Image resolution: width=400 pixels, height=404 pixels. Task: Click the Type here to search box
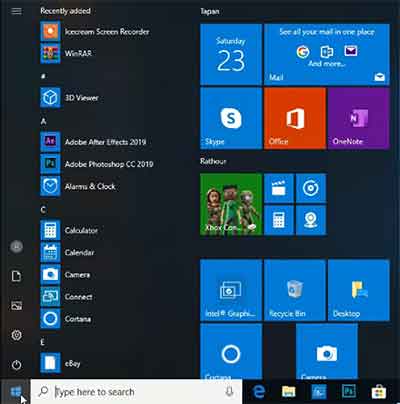tap(136, 392)
